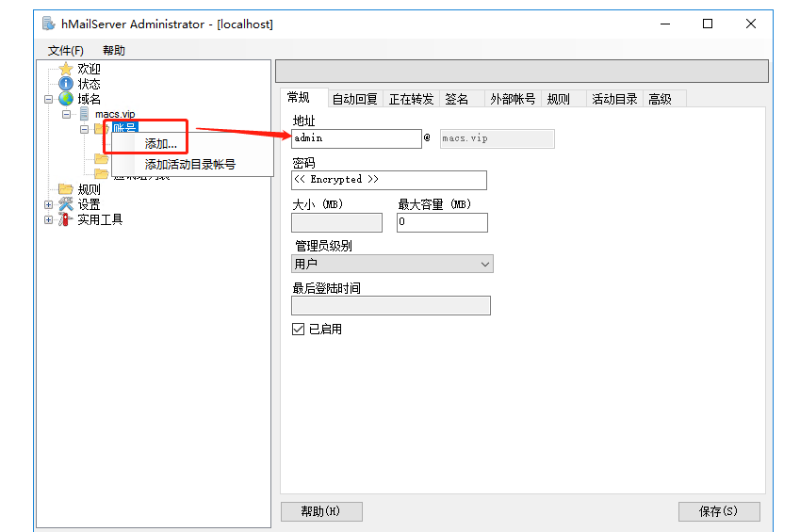Select the Swiss knife 实用工具 icon
This screenshot has height=532, width=800.
pyautogui.click(x=65, y=219)
